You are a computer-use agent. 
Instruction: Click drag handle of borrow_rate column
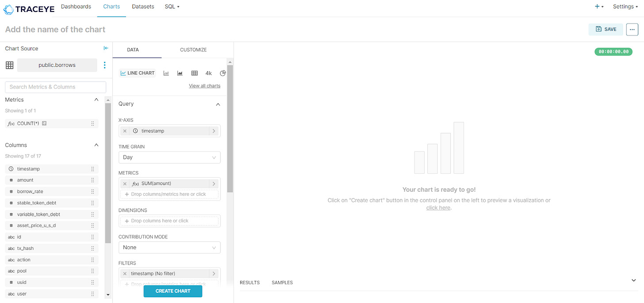tap(92, 191)
